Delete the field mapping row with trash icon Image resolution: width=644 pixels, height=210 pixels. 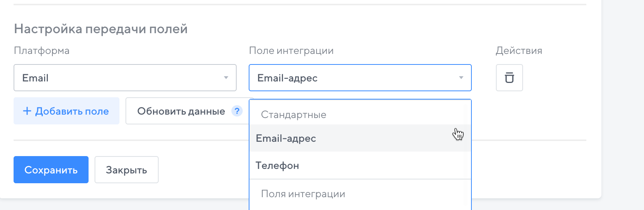tap(509, 78)
